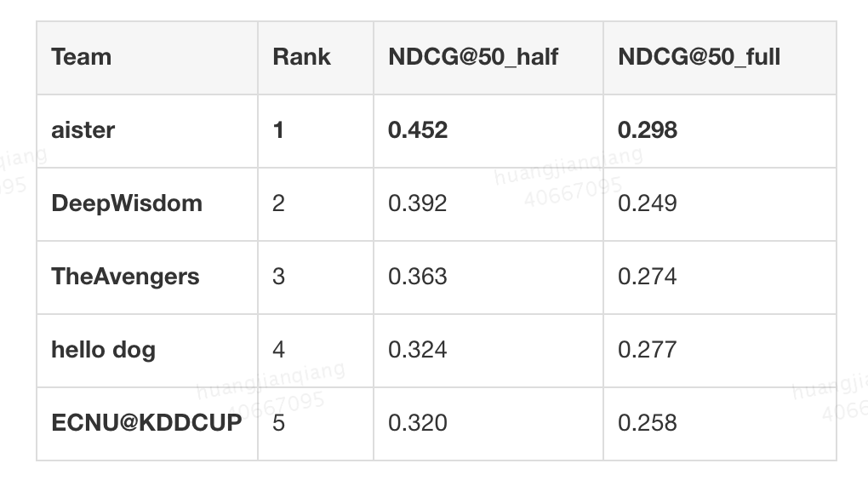Select the hello dog team cell

(x=104, y=350)
